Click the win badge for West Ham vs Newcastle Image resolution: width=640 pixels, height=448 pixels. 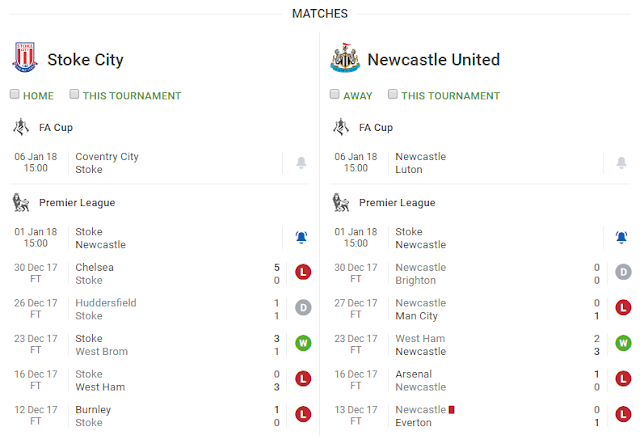pyautogui.click(x=623, y=344)
